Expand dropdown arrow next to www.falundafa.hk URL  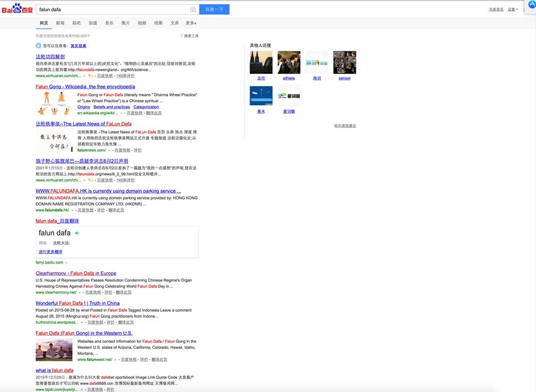click(72, 211)
